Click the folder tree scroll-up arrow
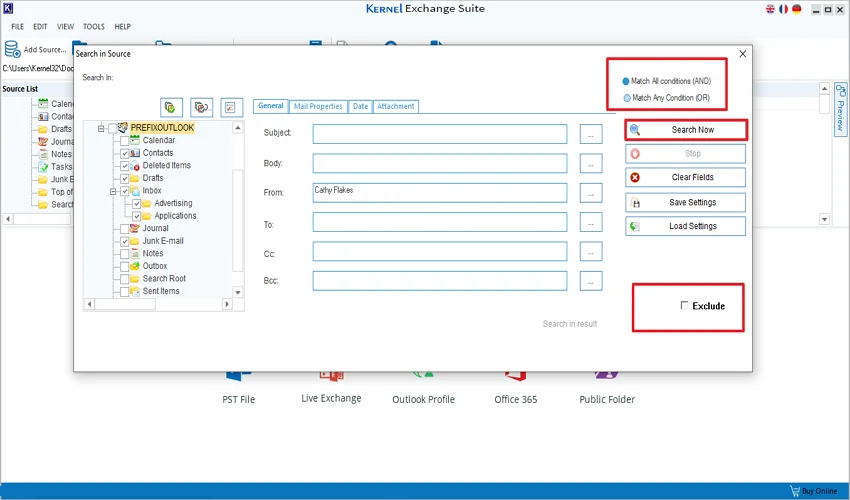 coord(237,128)
